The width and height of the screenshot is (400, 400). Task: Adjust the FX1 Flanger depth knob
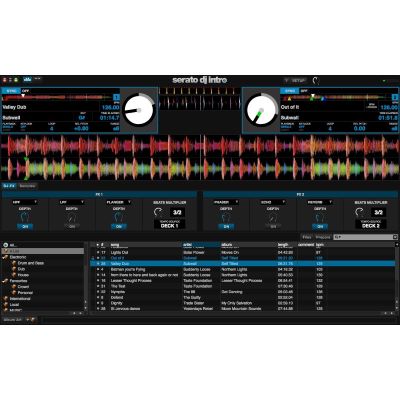tap(119, 218)
